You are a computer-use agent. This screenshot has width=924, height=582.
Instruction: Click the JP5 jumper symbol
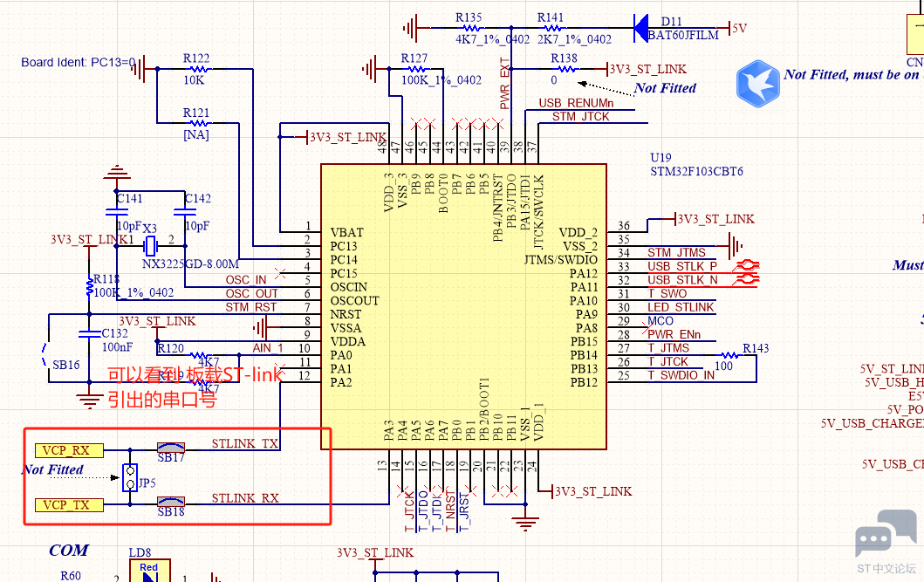(130, 478)
